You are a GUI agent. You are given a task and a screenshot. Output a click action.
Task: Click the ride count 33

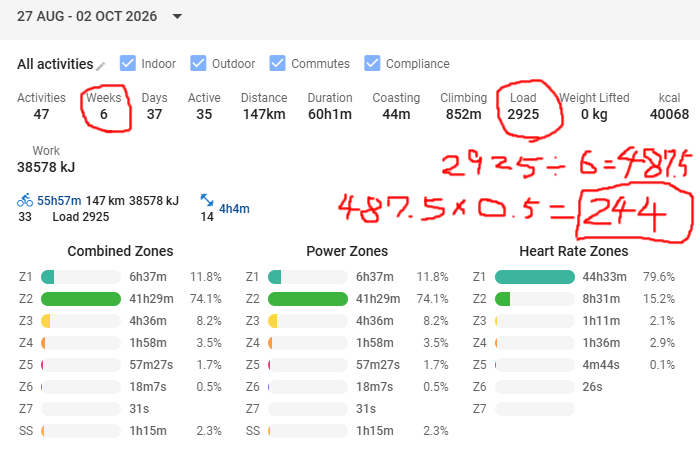(x=25, y=217)
